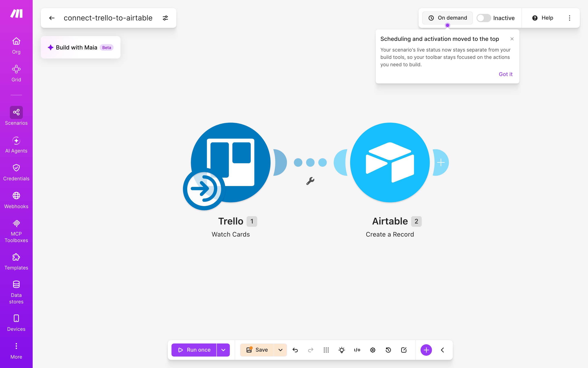The width and height of the screenshot is (588, 368).
Task: Open scenario properties sliders icon
Action: 165,18
